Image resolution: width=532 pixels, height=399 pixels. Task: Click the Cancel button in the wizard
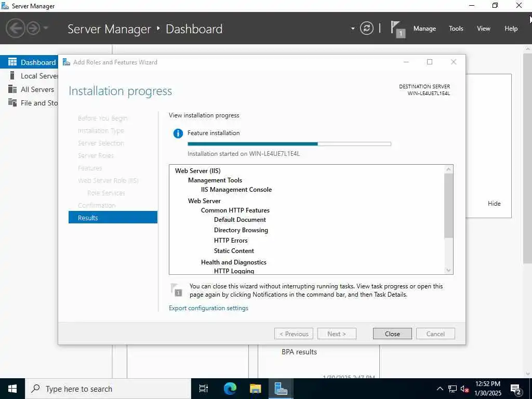point(435,334)
